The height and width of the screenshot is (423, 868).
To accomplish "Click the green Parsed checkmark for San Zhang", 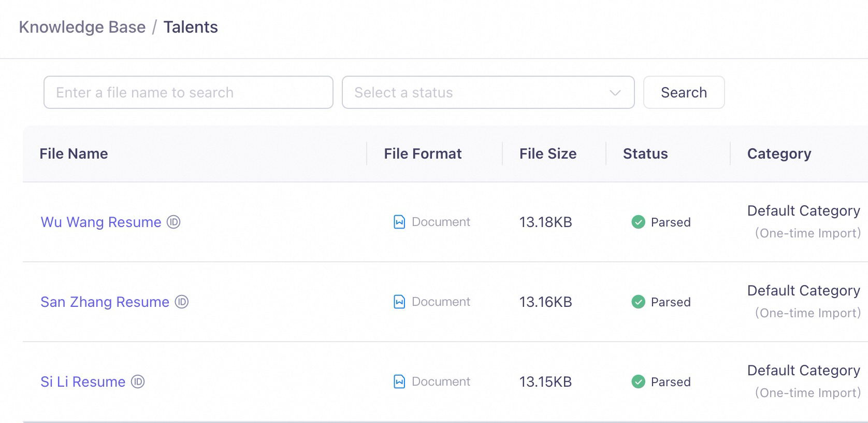I will pyautogui.click(x=638, y=302).
